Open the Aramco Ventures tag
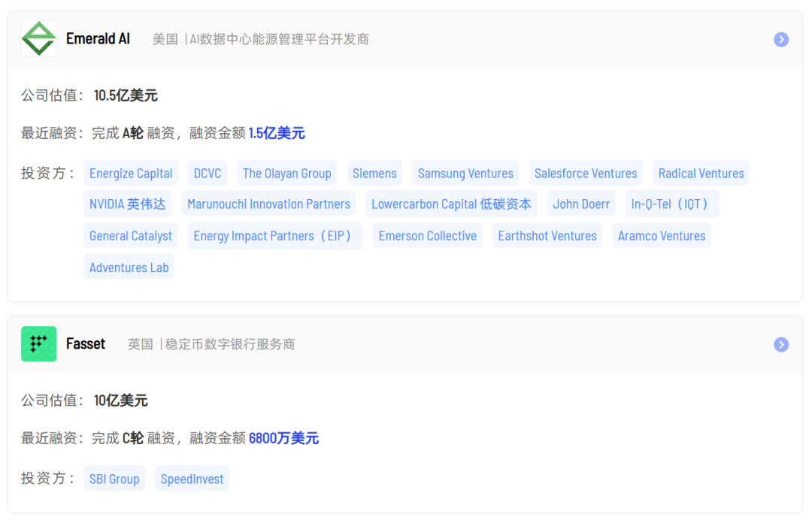 click(662, 236)
